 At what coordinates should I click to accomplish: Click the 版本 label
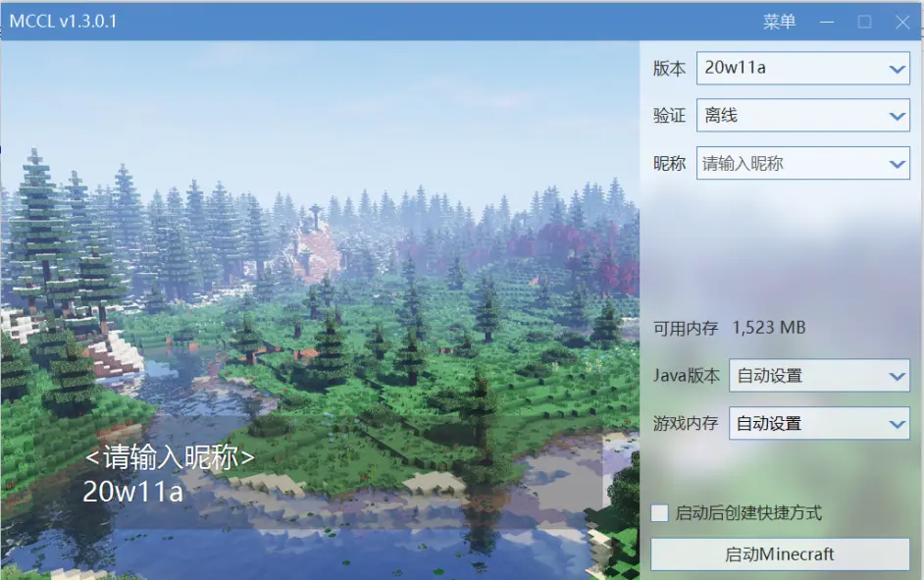point(669,69)
